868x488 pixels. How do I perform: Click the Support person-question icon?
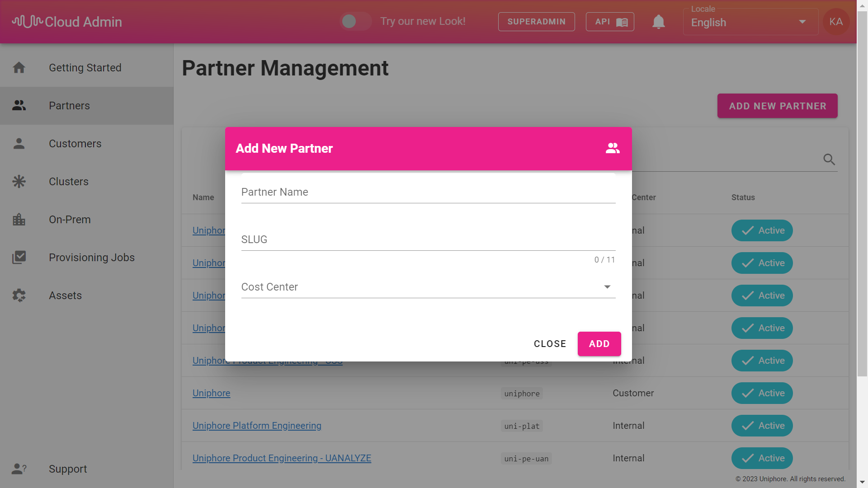[x=19, y=469]
